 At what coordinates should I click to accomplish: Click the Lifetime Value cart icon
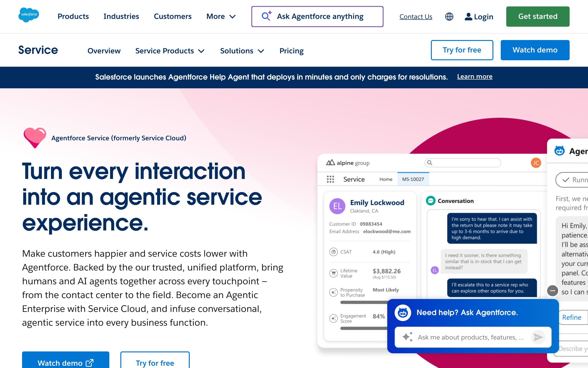[x=333, y=273]
